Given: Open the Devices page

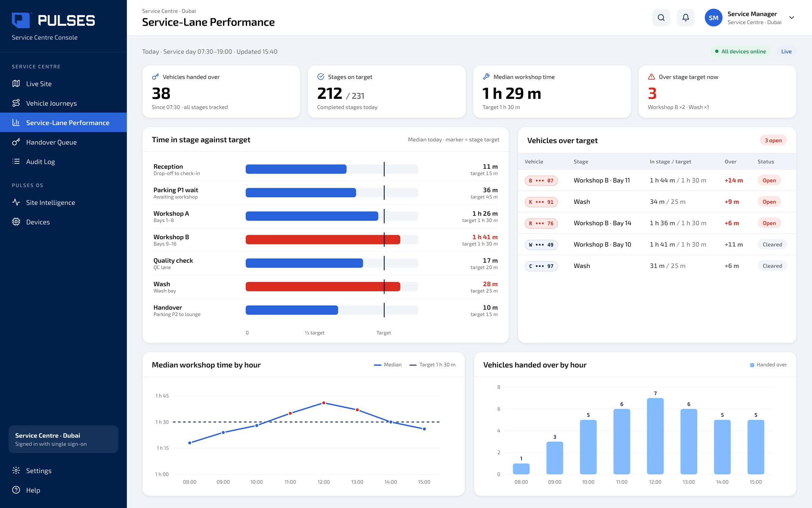Looking at the screenshot, I should [x=63, y=222].
